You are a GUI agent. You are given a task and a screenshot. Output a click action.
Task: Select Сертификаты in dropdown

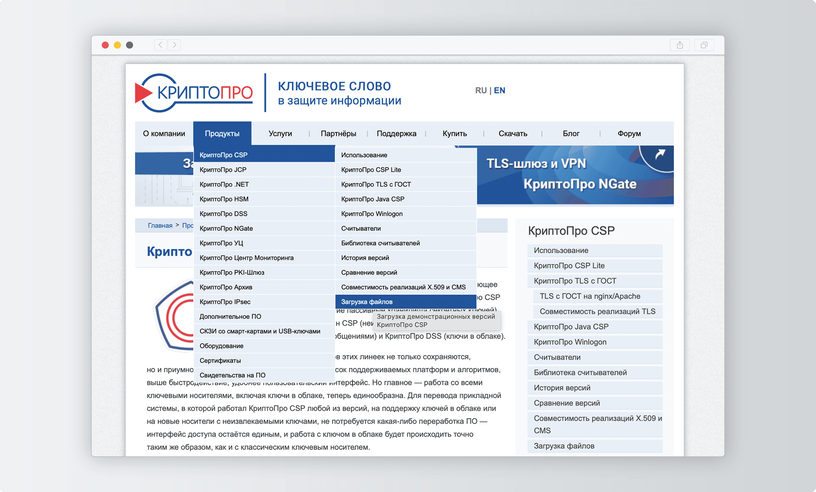click(264, 360)
